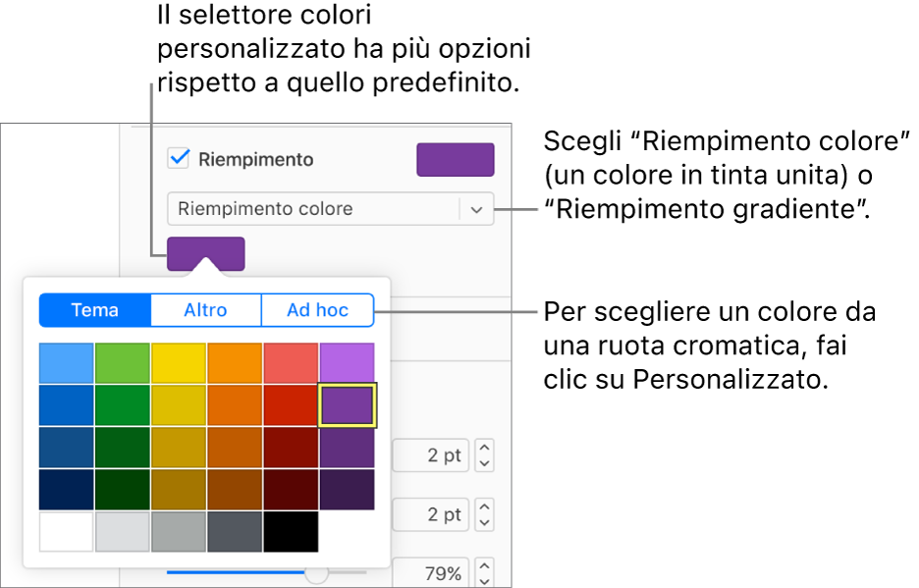
Task: Select the Tema tab
Action: click(94, 309)
